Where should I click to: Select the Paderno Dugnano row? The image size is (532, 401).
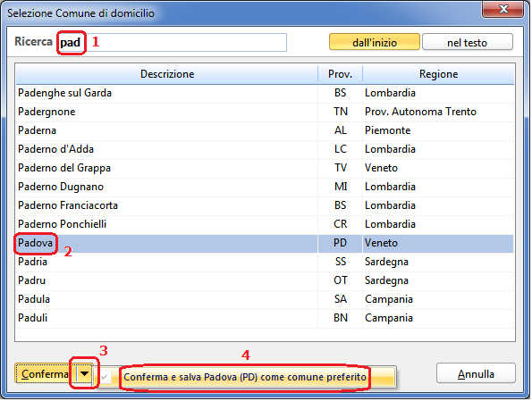click(265, 187)
